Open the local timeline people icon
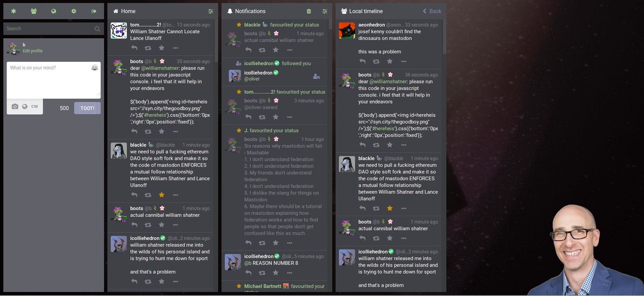This screenshot has width=644, height=296. pos(34,11)
